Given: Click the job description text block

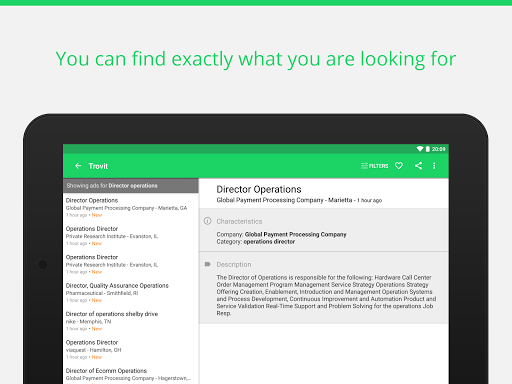Looking at the screenshot, I should (x=326, y=295).
